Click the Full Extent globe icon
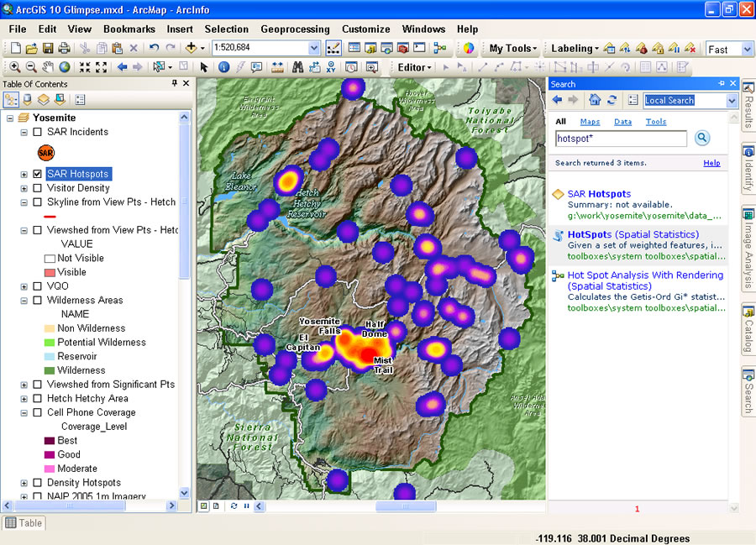Screen dimensions: 756x545 click(66, 67)
